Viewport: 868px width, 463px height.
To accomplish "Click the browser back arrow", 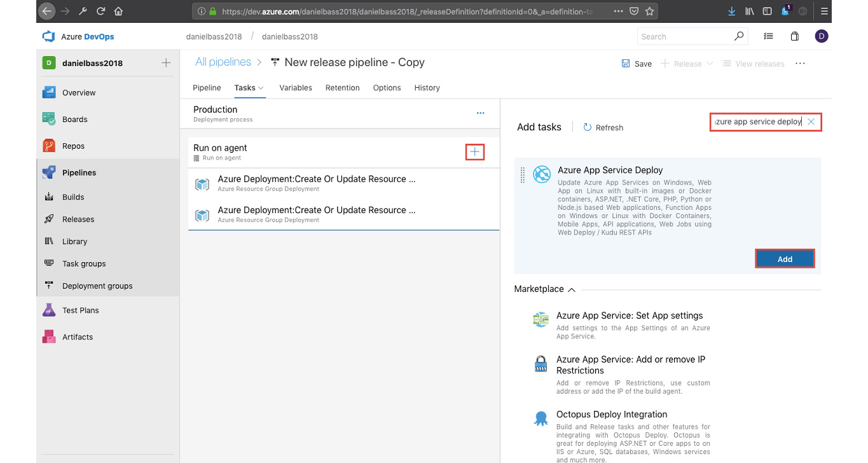I will coord(46,11).
